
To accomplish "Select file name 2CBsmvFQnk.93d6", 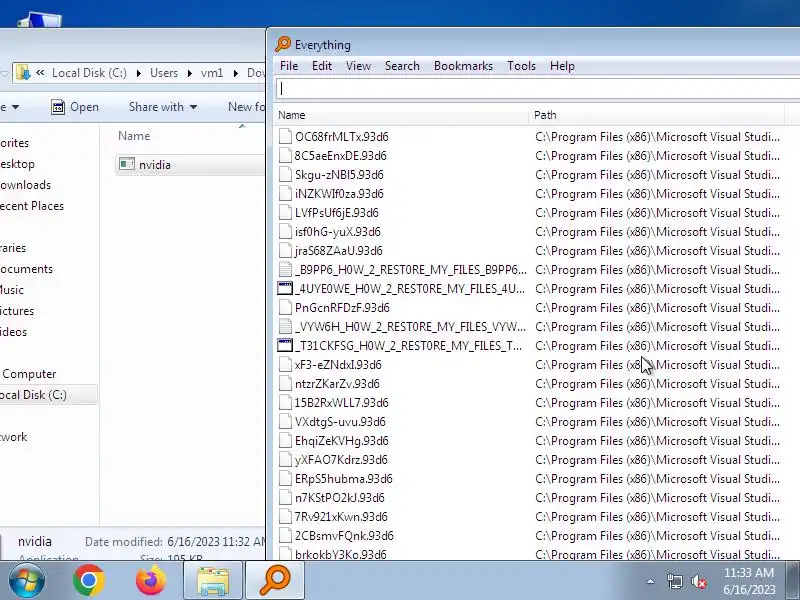I will pyautogui.click(x=344, y=536).
